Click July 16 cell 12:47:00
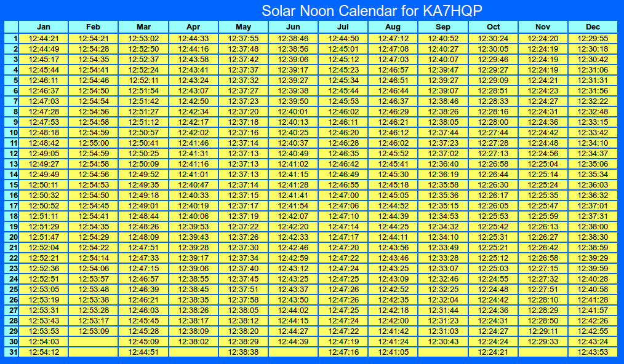Screen dimensions: 624x364 (343, 196)
